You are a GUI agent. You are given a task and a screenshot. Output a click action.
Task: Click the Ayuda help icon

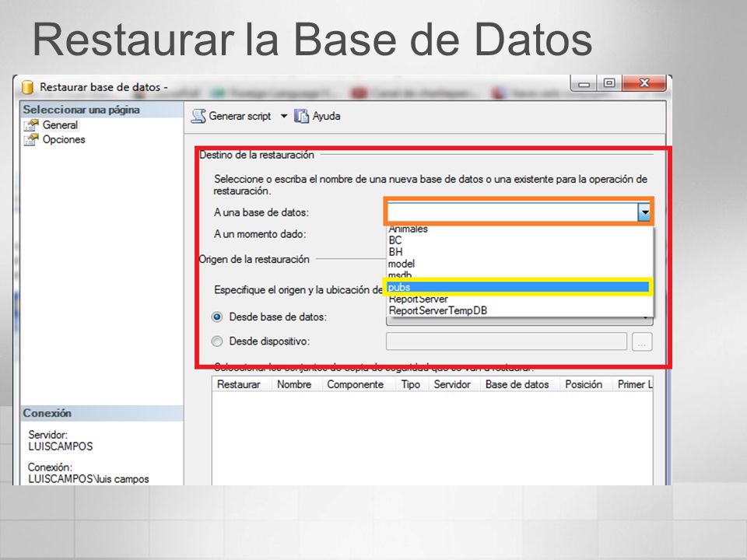[x=301, y=116]
